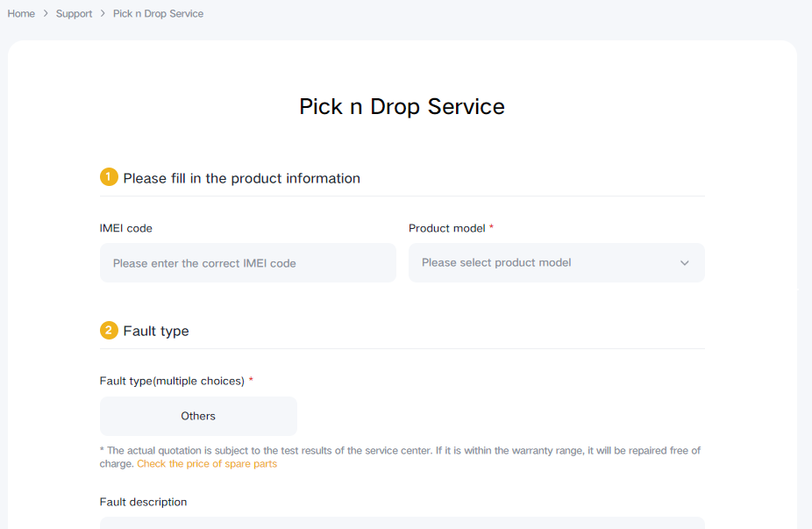The image size is (812, 529).
Task: Click the Home breadcrumb link
Action: (21, 14)
